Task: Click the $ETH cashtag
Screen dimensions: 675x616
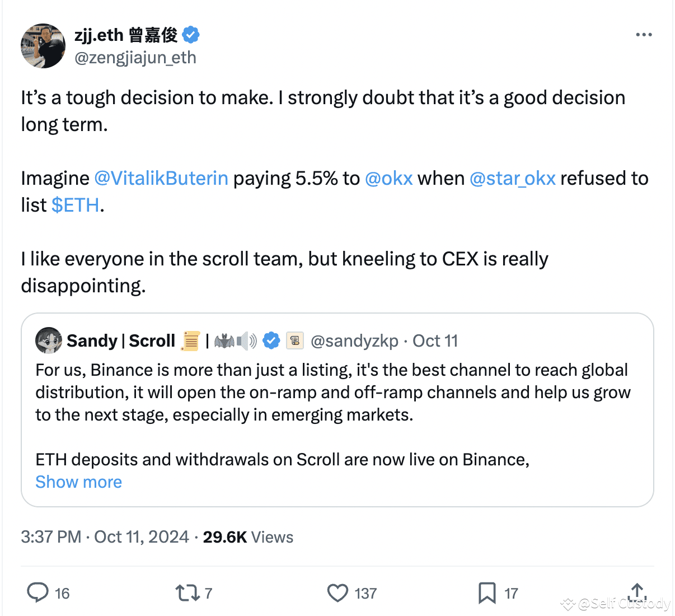Action: tap(76, 205)
